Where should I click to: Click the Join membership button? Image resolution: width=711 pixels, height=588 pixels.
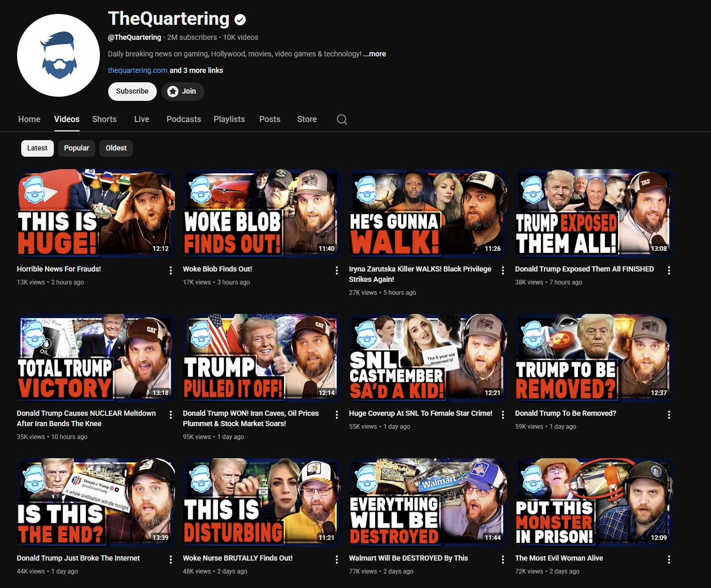[183, 92]
